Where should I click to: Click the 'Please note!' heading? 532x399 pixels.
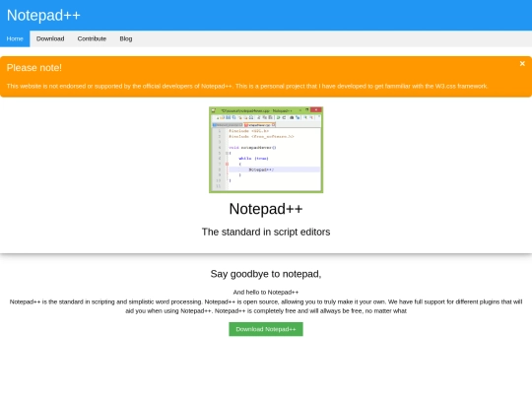point(34,68)
